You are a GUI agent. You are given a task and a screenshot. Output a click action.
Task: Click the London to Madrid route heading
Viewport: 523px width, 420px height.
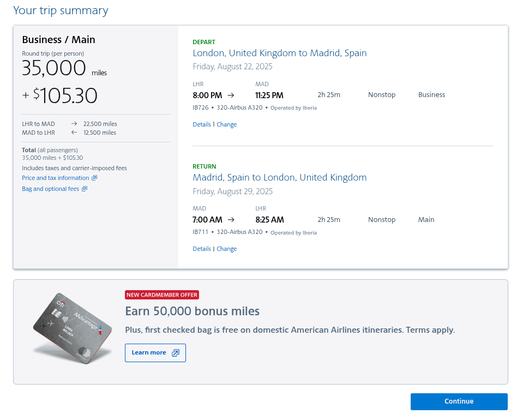pos(280,53)
